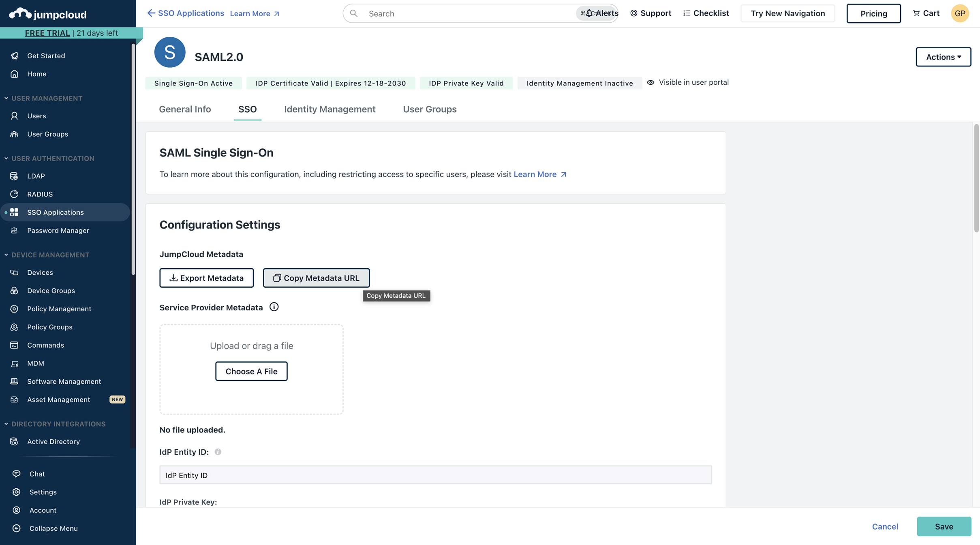The image size is (980, 545).
Task: Click Identity Management Inactive badge
Action: (580, 83)
